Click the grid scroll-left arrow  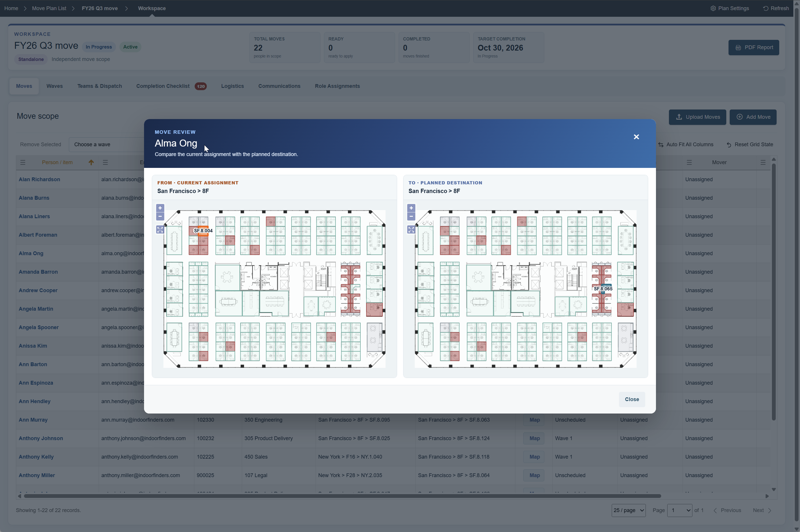[19, 496]
